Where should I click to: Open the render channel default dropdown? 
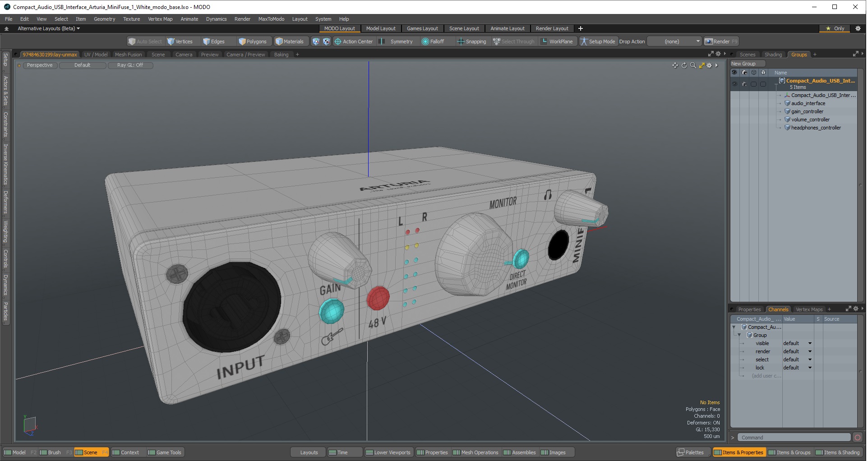point(797,351)
